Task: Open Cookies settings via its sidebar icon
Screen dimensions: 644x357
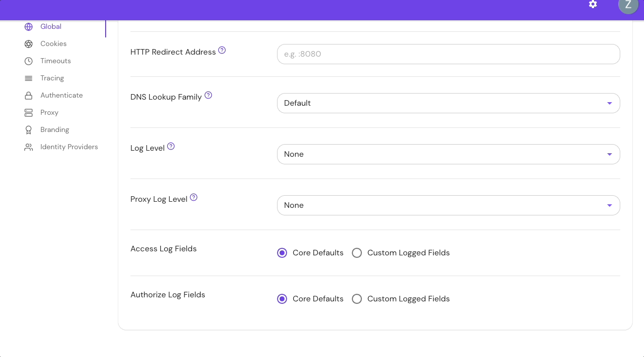Action: [29, 43]
